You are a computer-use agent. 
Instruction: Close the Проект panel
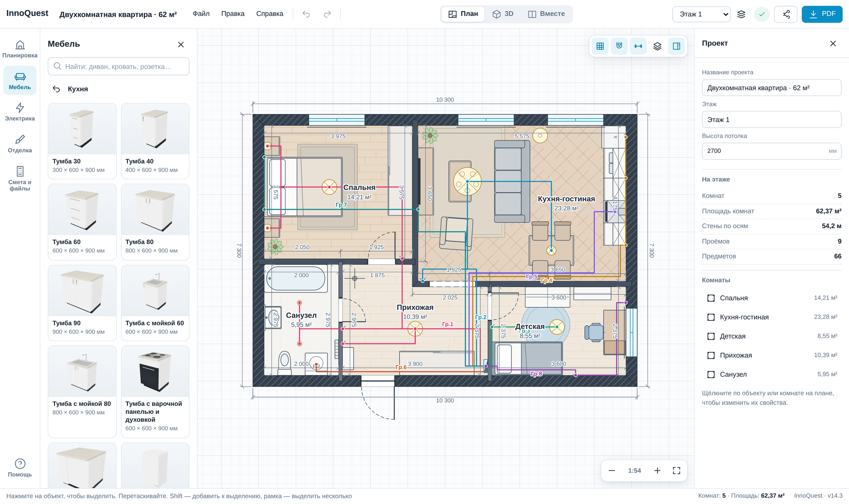coord(833,43)
